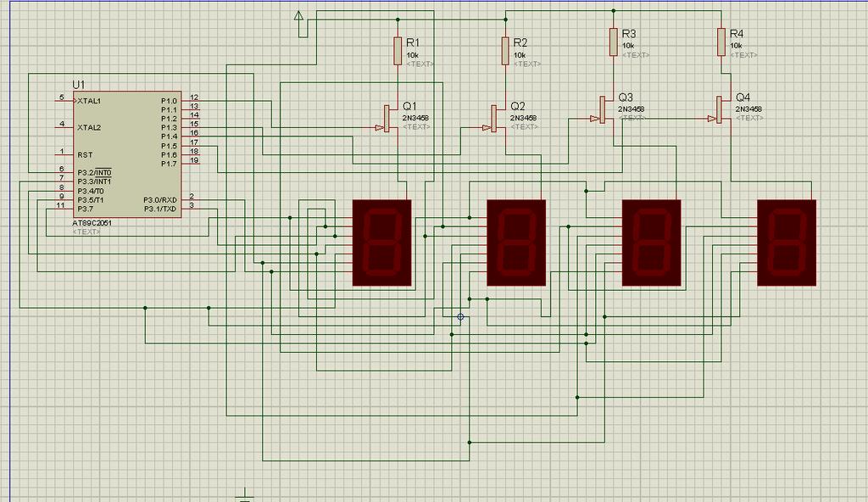Click the Q2 reference label
Screen dimensions: 868x502
(518, 106)
